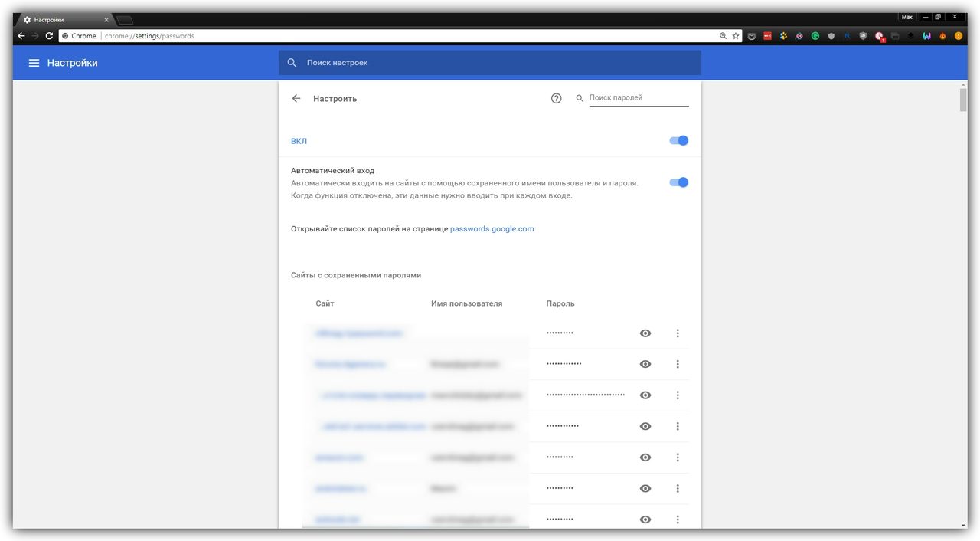The height and width of the screenshot is (541, 980).
Task: Open the passwords.google.com link
Action: coord(492,229)
